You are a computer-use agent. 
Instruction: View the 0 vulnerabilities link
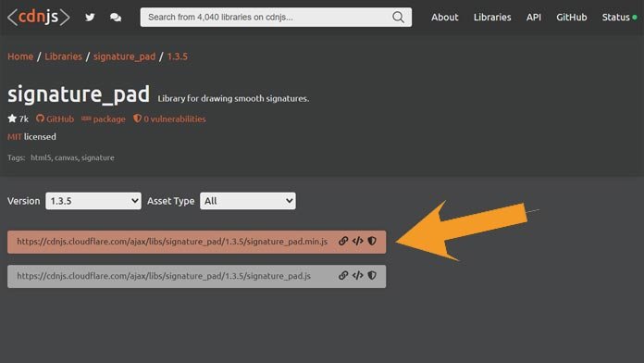(169, 119)
